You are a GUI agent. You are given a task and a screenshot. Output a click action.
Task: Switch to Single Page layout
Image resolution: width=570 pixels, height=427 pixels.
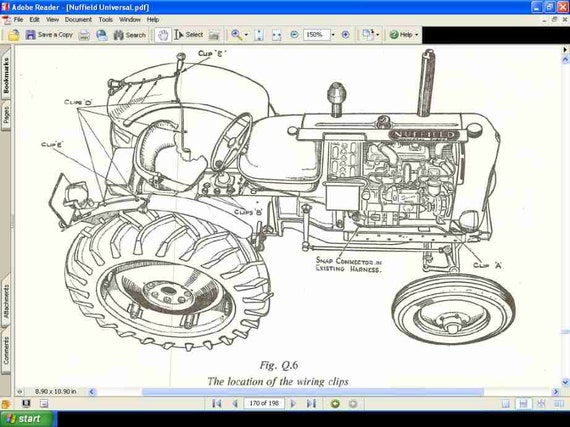[505, 404]
